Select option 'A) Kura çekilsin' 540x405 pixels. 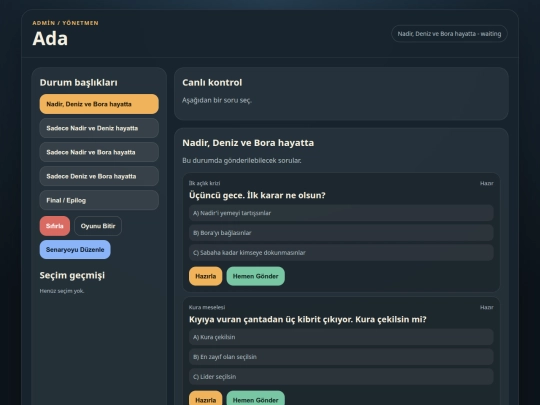(x=341, y=337)
